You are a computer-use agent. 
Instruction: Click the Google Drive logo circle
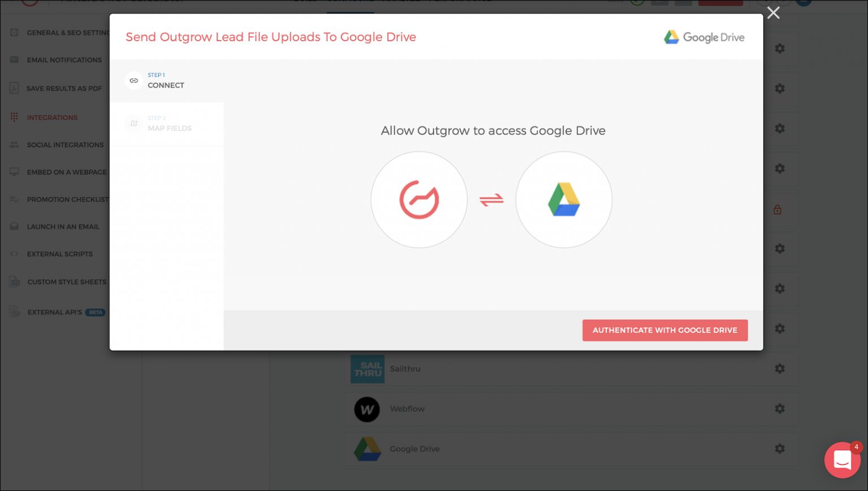click(563, 199)
